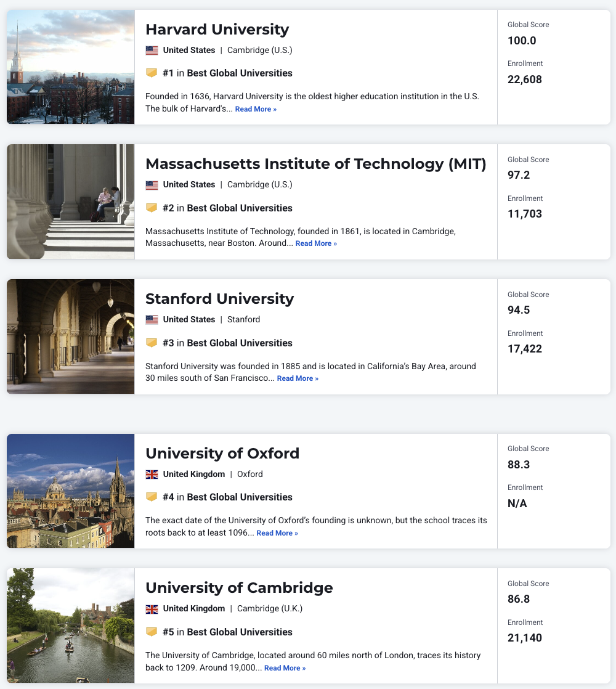
Task: Expand MIT description with Read More
Action: [316, 243]
